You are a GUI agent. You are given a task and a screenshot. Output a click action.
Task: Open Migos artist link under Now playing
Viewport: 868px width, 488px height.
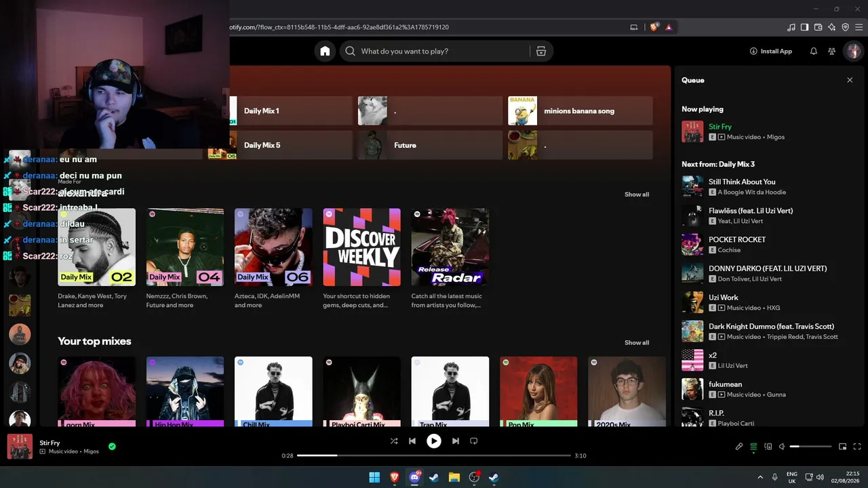775,137
